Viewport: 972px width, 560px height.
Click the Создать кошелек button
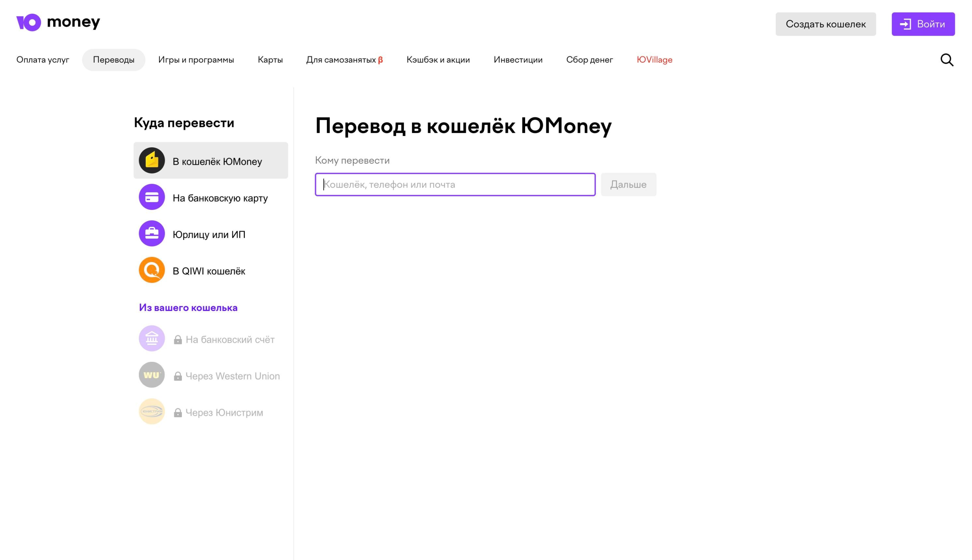coord(825,24)
